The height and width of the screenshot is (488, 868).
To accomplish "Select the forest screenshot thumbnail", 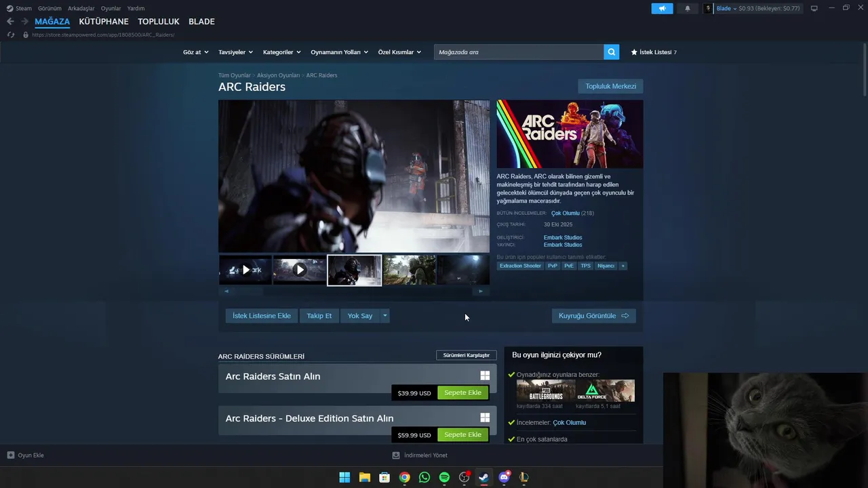I will coord(409,270).
